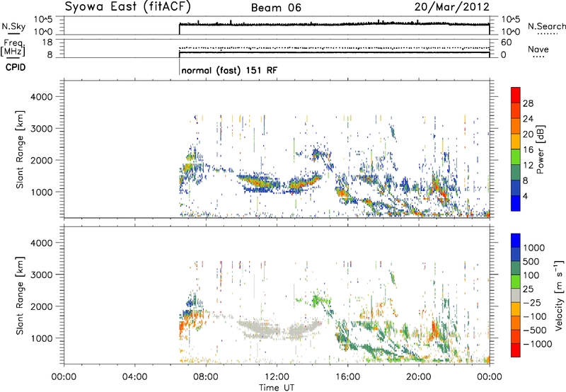The height and width of the screenshot is (392, 566).
Task: Select the "18" frequency tick label
Action: point(47,42)
